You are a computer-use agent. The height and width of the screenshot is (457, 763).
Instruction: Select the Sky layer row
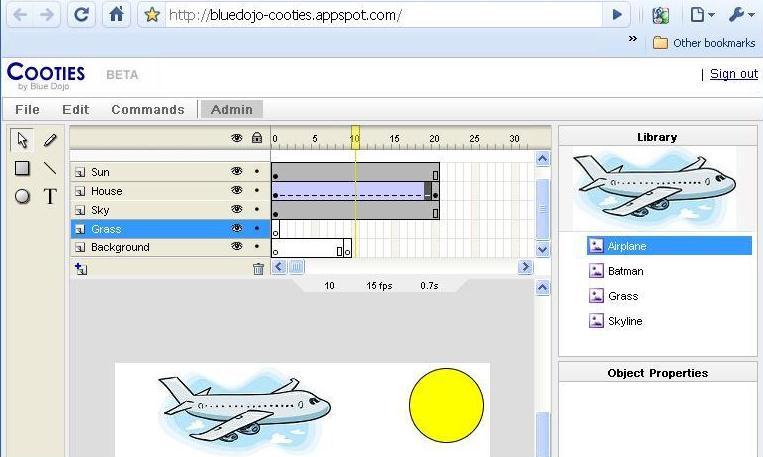170,210
